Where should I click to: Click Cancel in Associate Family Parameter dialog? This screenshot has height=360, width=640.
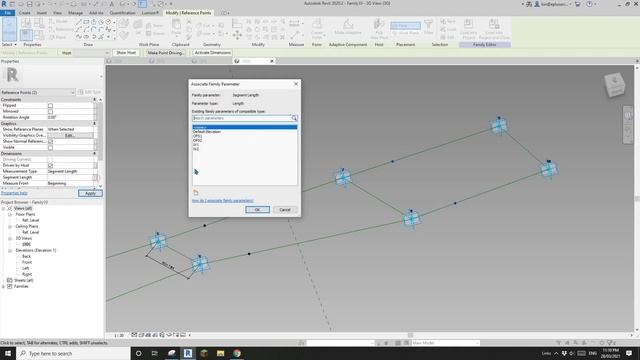(x=285, y=209)
